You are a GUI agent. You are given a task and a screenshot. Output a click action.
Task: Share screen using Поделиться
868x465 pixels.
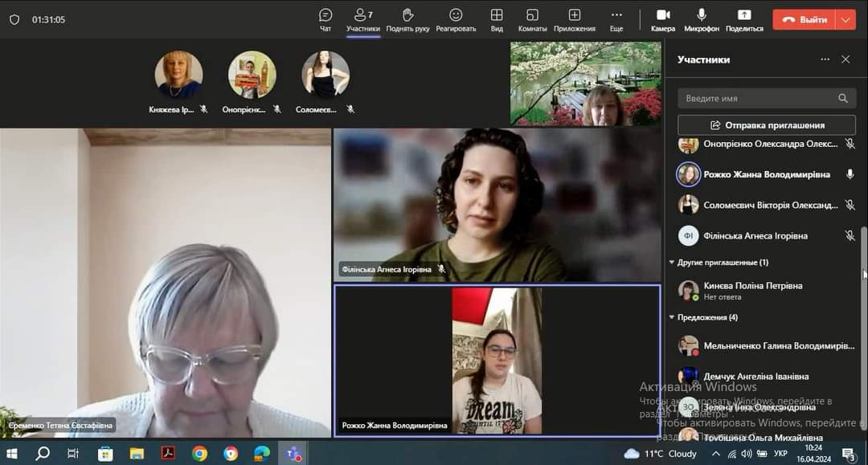click(744, 20)
